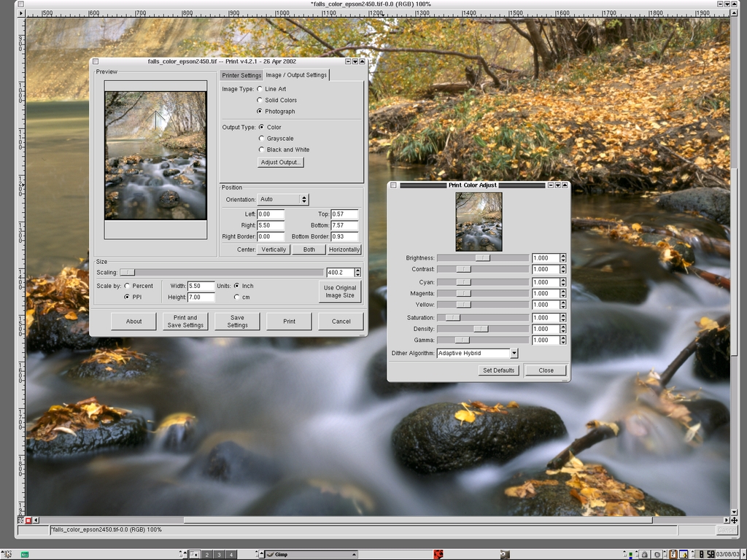Click the Width input field
Screen dimensions: 747x560
201,287
